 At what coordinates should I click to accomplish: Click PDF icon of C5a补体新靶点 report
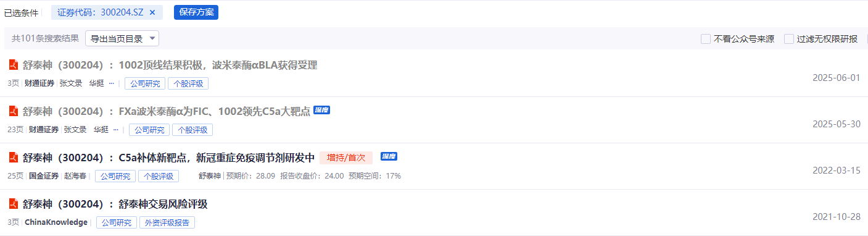coord(14,158)
